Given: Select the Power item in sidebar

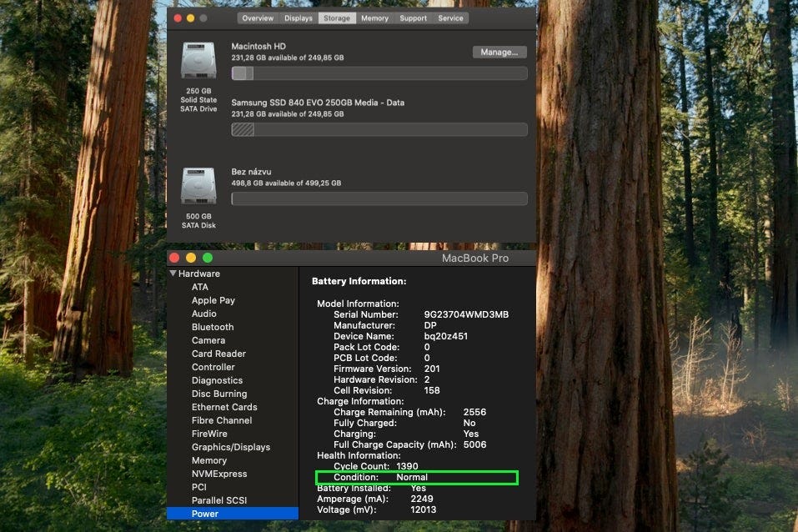Looking at the screenshot, I should [205, 514].
